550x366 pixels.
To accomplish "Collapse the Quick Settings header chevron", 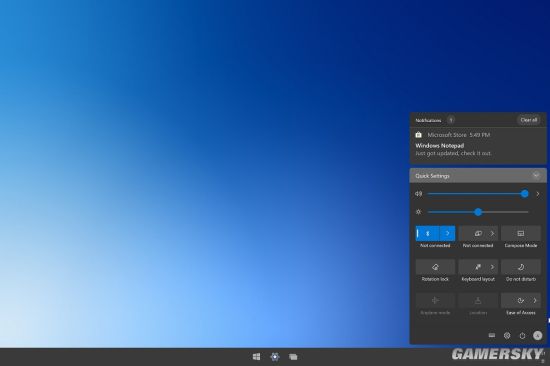I will [x=536, y=175].
